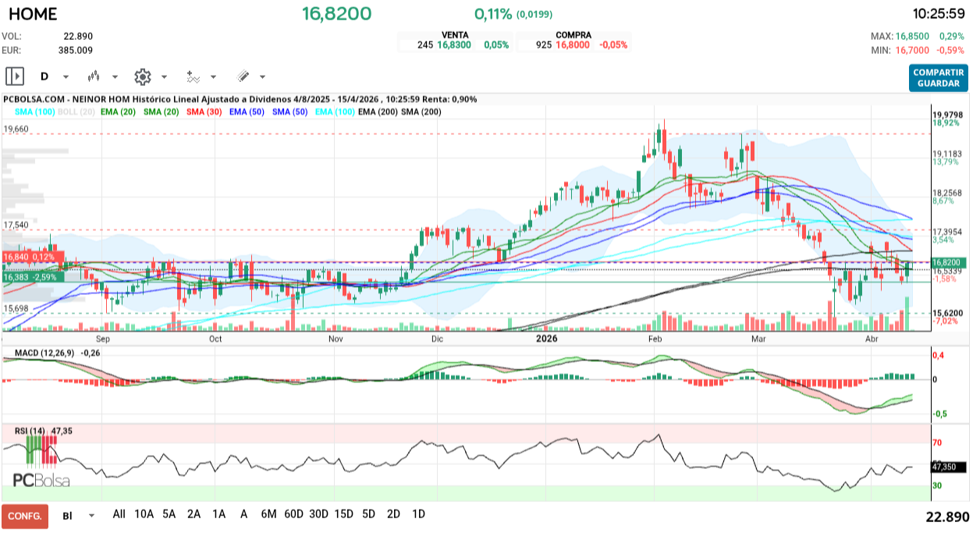Select the All timeframe view
The width and height of the screenshot is (980, 533).
click(x=119, y=514)
